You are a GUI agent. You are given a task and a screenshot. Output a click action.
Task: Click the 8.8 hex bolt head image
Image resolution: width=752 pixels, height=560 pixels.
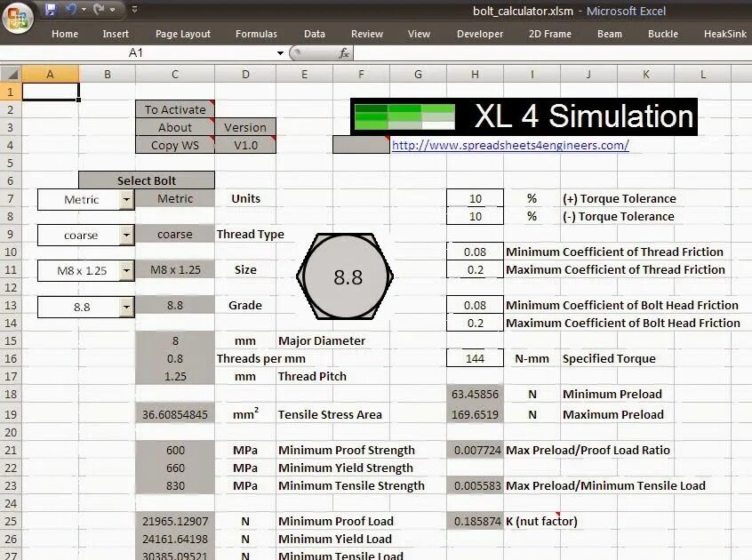click(x=345, y=276)
